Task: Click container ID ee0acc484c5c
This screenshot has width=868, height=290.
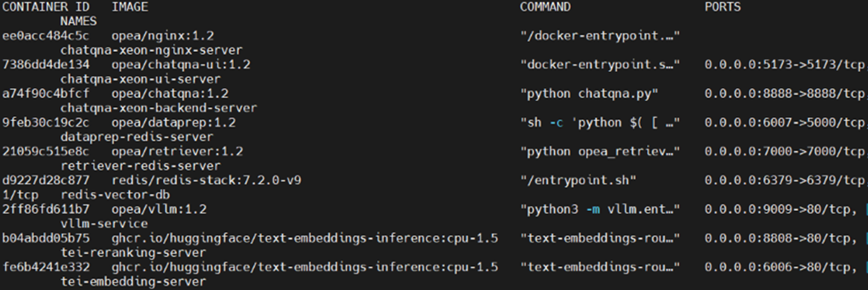Action: (46, 36)
